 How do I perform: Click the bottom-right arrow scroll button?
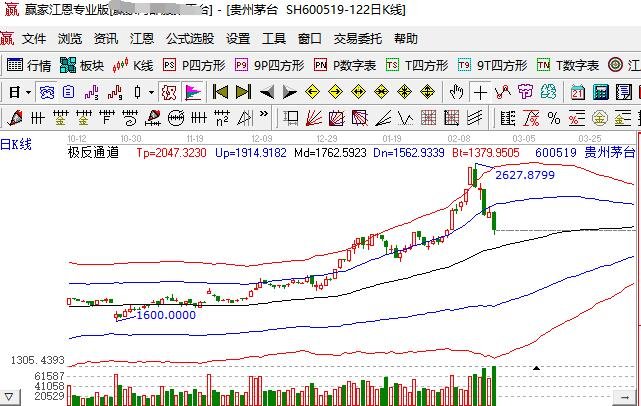[625, 397]
